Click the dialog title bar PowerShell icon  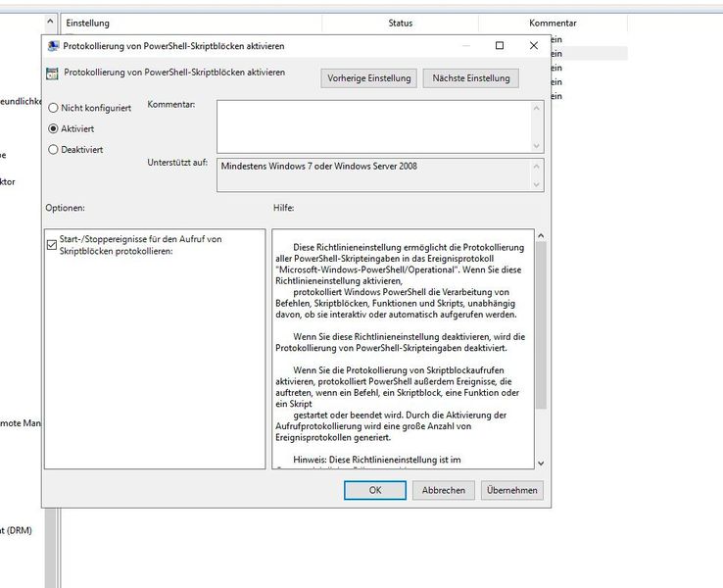coord(53,46)
